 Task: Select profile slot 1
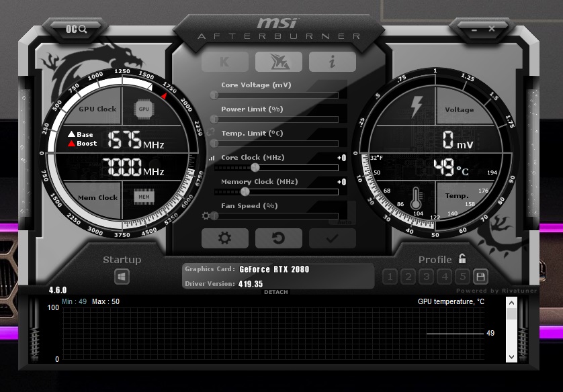point(390,277)
